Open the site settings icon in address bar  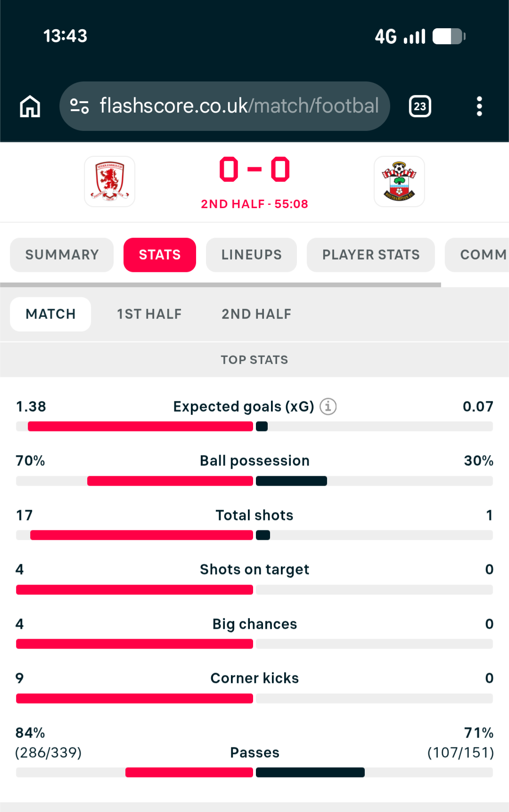79,106
